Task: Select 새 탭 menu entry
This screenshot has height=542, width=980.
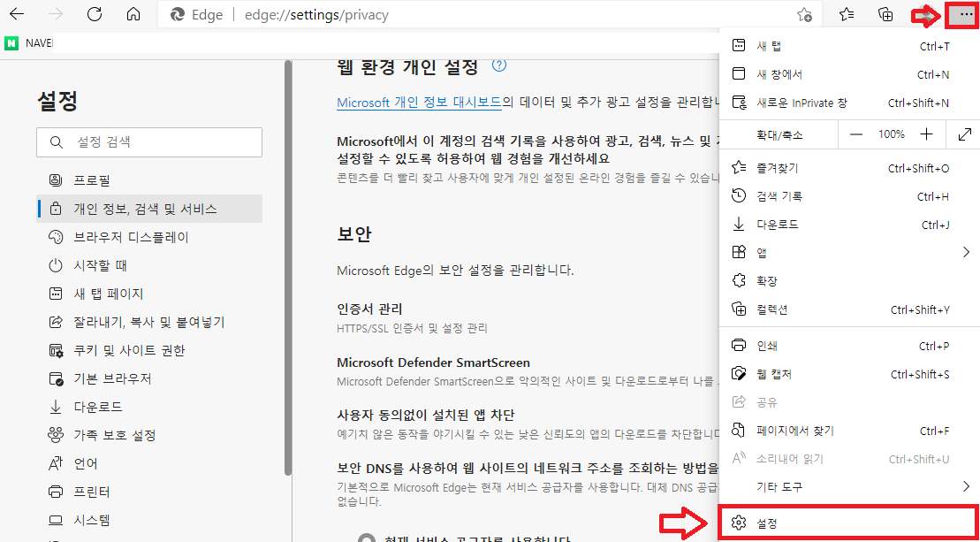Action: (x=849, y=46)
